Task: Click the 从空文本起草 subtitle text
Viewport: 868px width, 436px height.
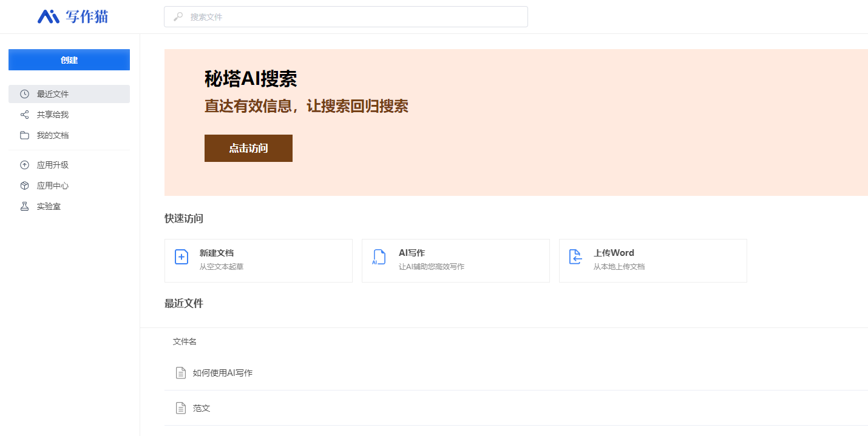Action: [222, 267]
